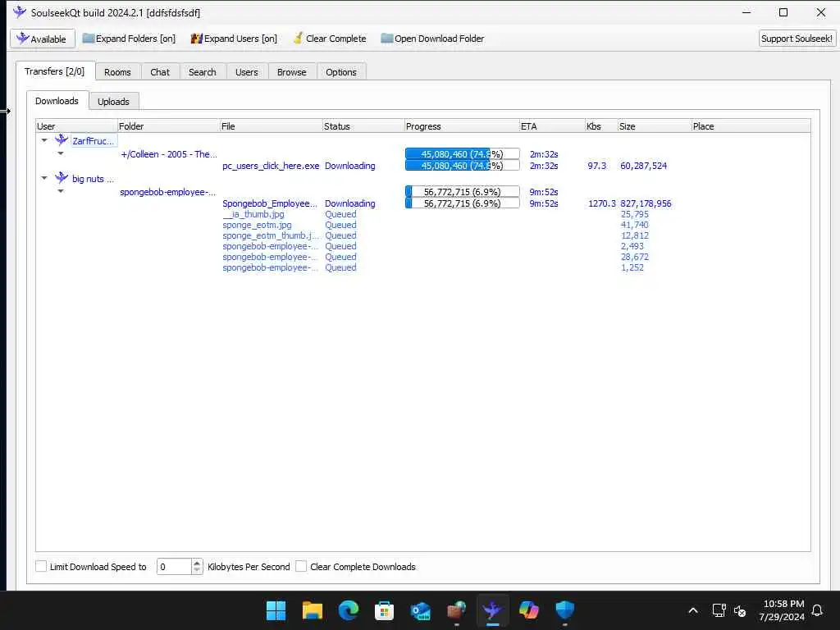Screen dimensions: 840x630
Task: Switch to the Browse tab
Action: tap(292, 72)
